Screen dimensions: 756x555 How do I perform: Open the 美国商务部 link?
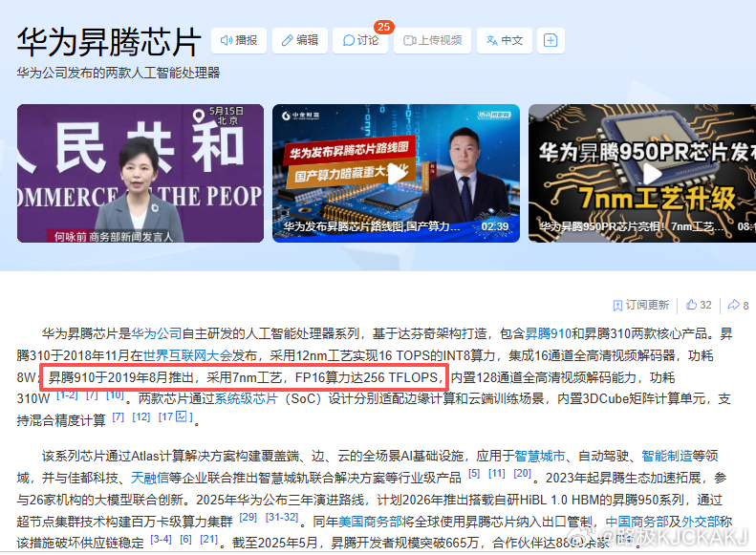[370, 522]
